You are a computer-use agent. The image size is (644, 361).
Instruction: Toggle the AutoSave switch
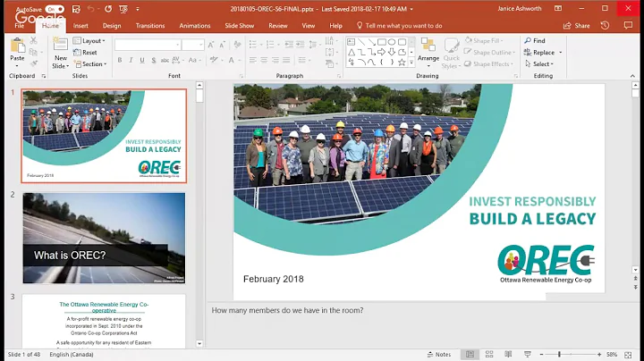coord(55,9)
